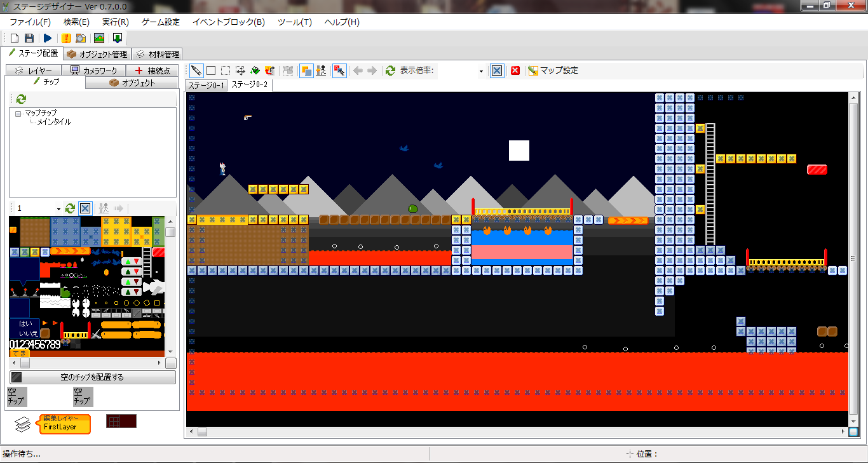Click the grey arrow in chip palette toolbar
The image size is (868, 463).
click(x=118, y=208)
